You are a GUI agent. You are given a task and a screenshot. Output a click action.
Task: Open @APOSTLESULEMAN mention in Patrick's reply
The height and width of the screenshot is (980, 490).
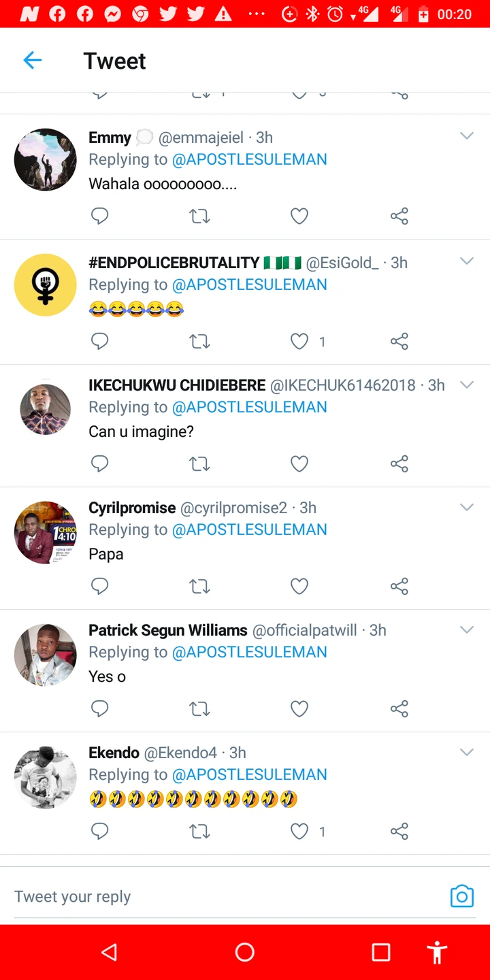coord(249,652)
